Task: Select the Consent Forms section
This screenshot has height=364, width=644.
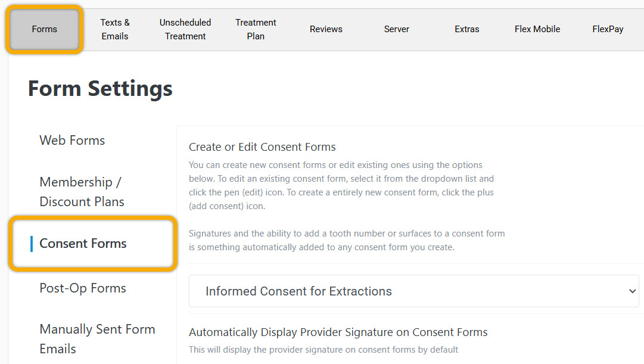Action: click(x=83, y=244)
